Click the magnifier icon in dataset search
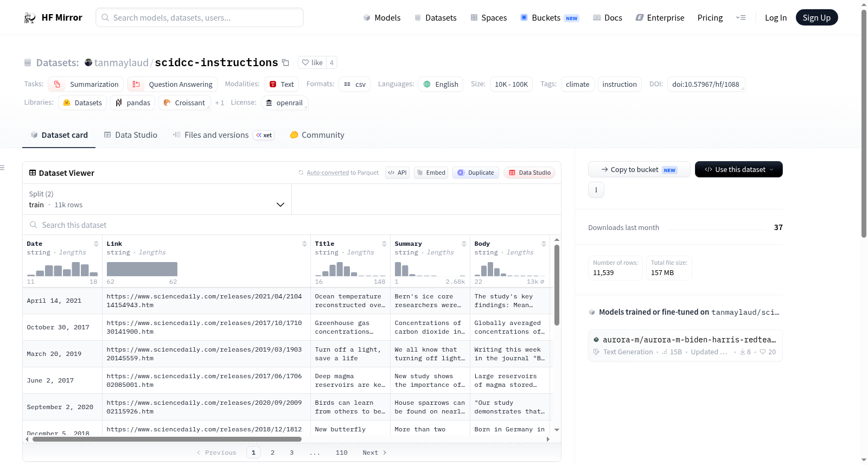Viewport: 868px width, 465px height. click(x=34, y=225)
